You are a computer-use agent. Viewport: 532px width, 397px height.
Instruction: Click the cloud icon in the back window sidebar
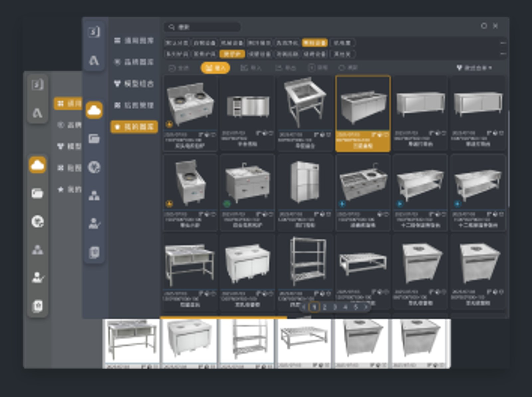click(38, 165)
